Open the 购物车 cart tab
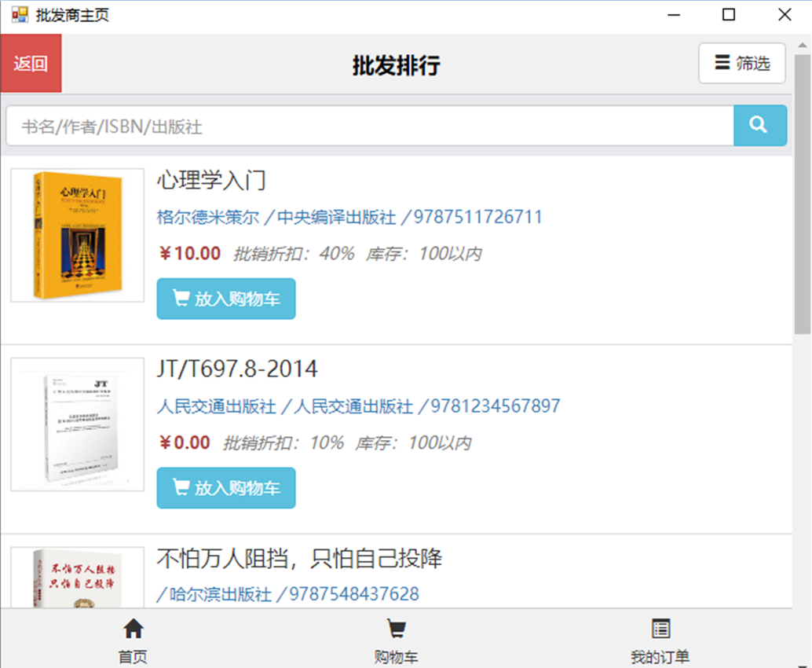The width and height of the screenshot is (812, 668). tap(396, 640)
